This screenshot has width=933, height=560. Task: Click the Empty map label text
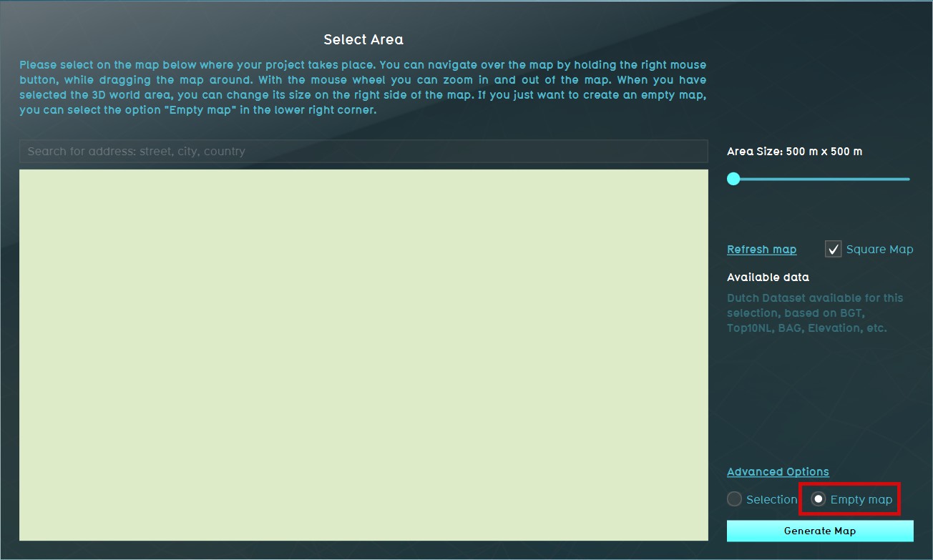click(x=861, y=500)
